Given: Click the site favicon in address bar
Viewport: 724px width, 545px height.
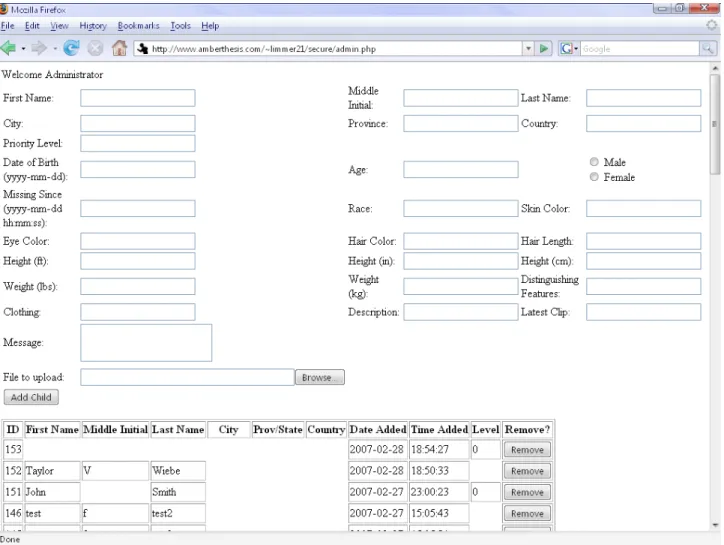Looking at the screenshot, I should pyautogui.click(x=143, y=48).
